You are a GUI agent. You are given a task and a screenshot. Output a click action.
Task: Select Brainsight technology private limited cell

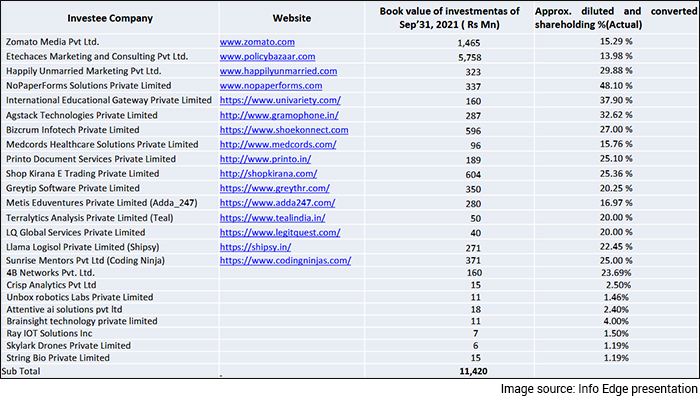click(x=82, y=321)
